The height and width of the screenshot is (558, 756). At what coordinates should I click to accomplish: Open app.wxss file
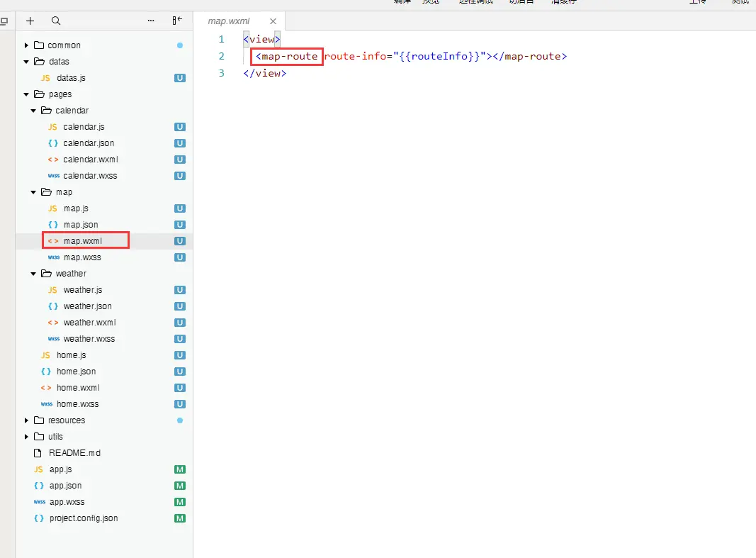67,502
